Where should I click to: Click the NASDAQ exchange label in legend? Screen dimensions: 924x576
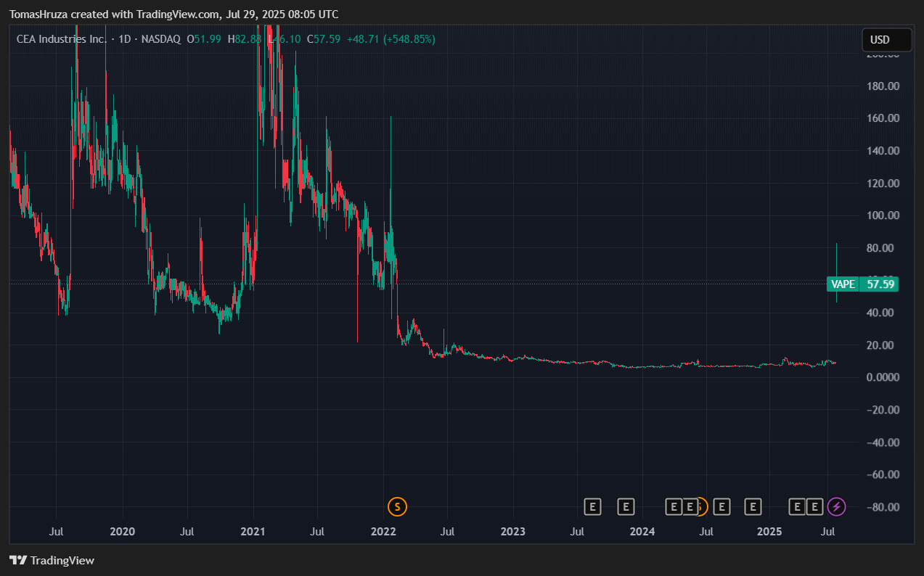pos(161,39)
